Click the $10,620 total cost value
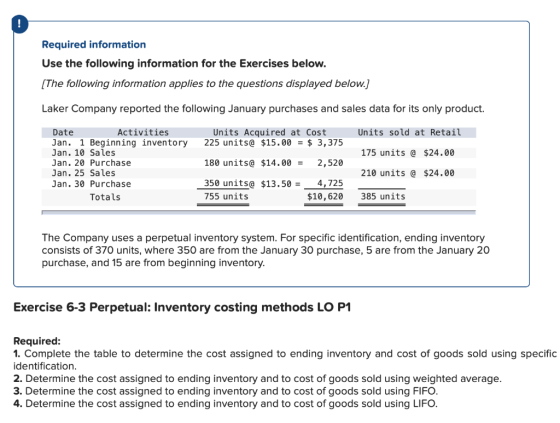The image size is (560, 423). point(325,196)
